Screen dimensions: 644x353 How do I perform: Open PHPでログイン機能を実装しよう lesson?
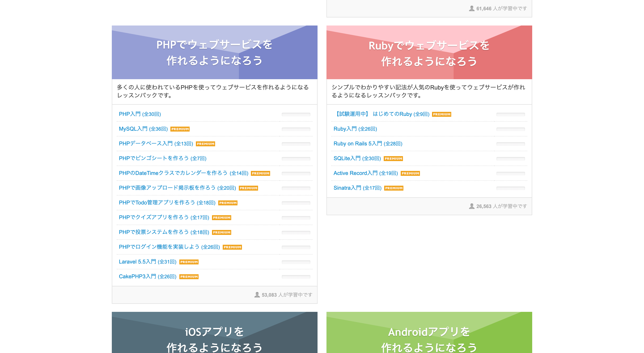(169, 247)
